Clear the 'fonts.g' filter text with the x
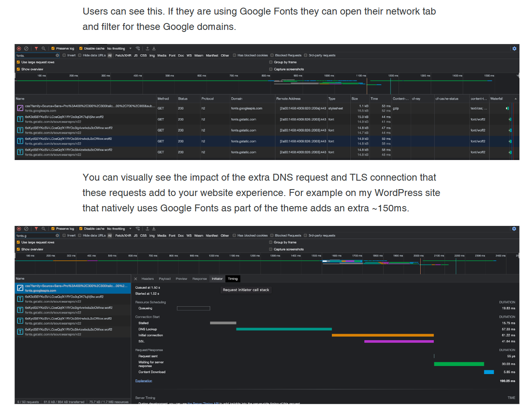Screen dimensions: 532x413 coord(57,236)
